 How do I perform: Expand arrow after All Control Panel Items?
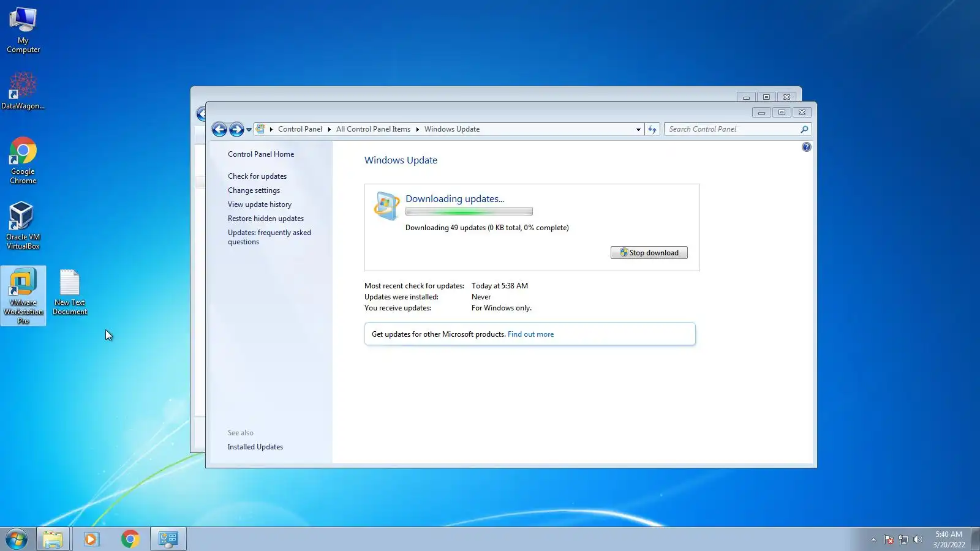coord(417,129)
